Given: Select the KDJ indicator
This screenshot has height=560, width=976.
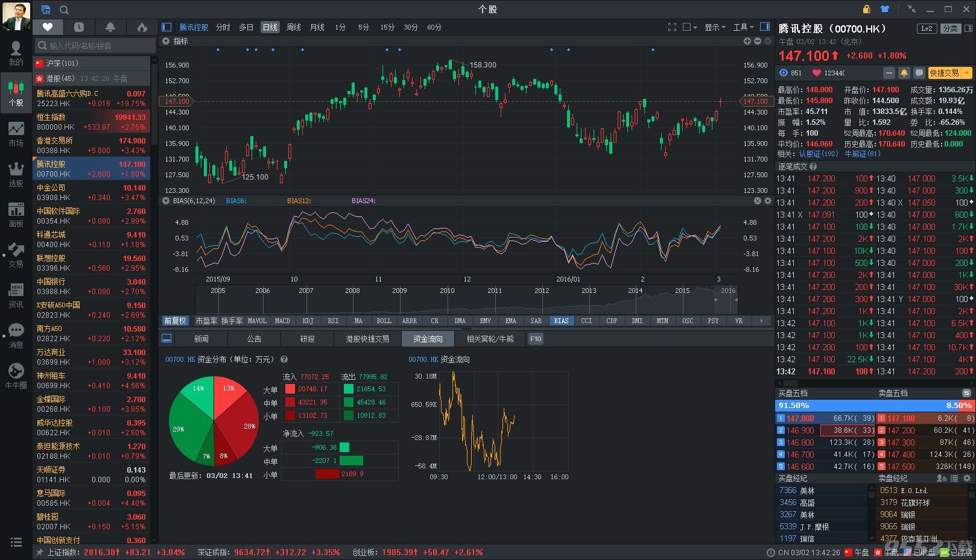Looking at the screenshot, I should tap(308, 321).
